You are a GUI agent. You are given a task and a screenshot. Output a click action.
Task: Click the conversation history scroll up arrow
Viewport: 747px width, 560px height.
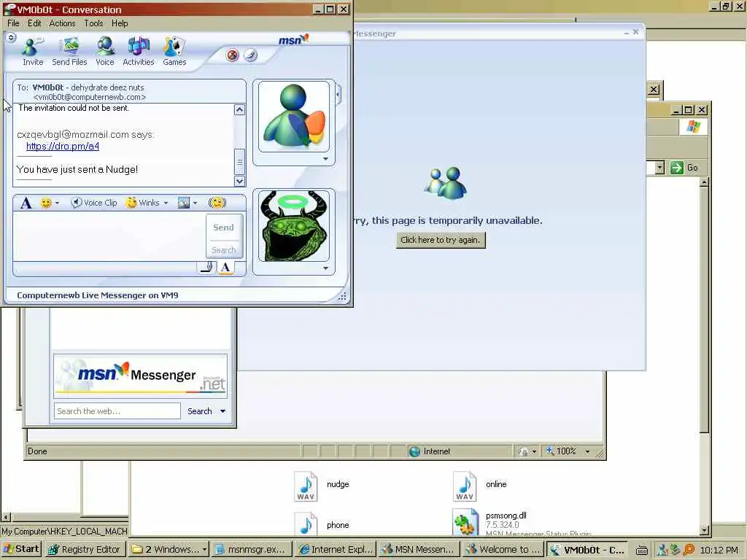[239, 110]
